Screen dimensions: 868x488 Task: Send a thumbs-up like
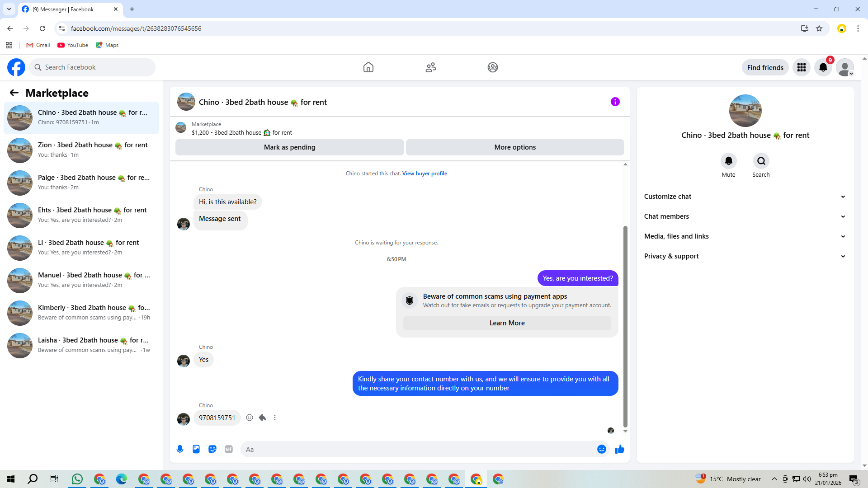[619, 449]
